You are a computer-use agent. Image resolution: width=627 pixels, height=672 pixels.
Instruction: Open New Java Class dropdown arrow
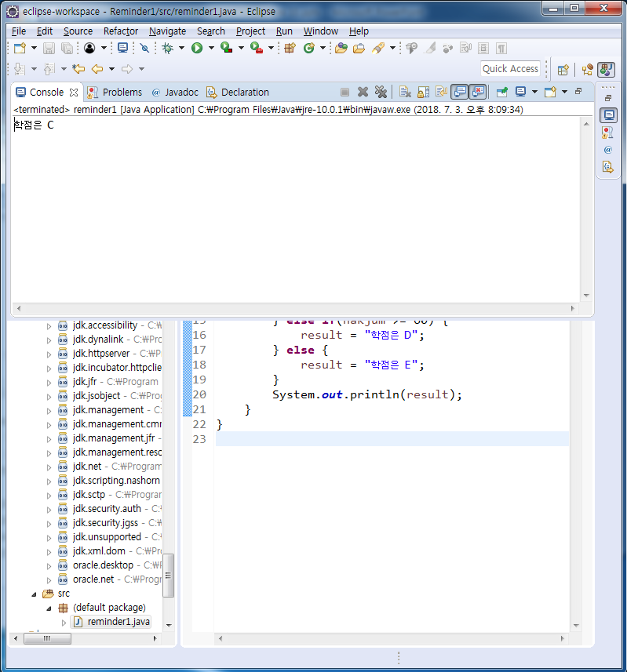[x=323, y=48]
